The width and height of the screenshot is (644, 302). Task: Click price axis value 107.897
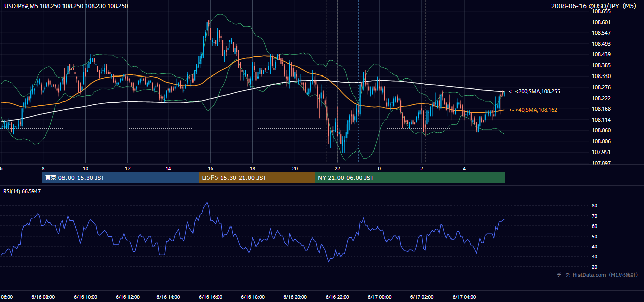[601, 164]
